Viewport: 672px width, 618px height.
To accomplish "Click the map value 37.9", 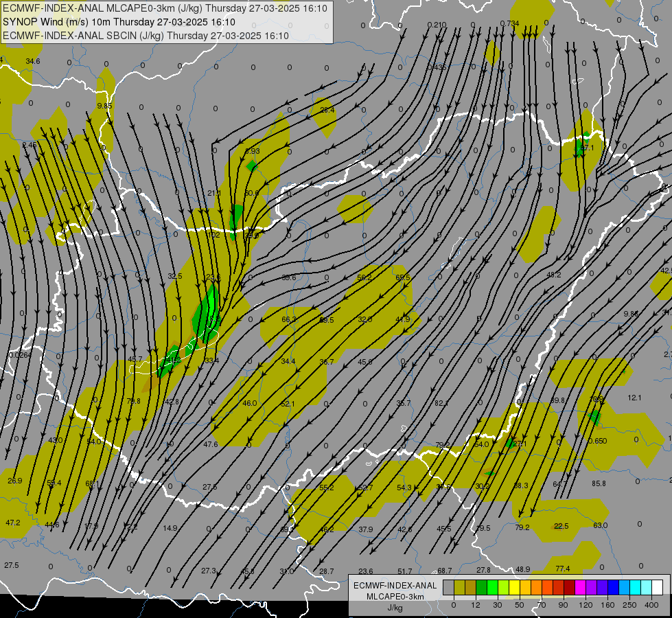I will coord(366,529).
